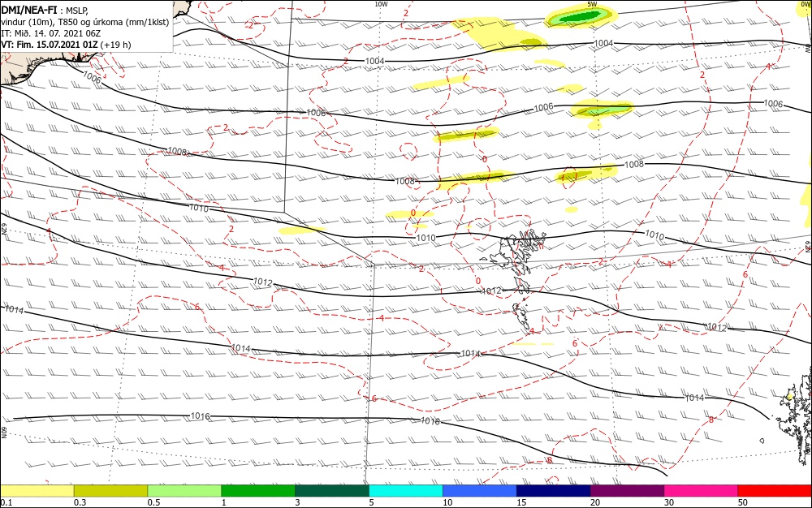Click the legend value '15'
Viewport: 812px width, 508px height.
(521, 502)
